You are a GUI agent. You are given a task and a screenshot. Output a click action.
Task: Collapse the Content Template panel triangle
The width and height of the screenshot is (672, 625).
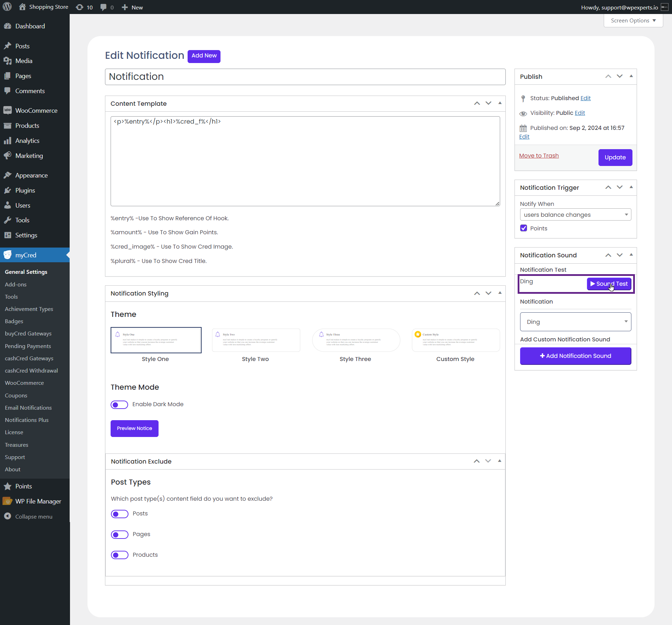500,103
